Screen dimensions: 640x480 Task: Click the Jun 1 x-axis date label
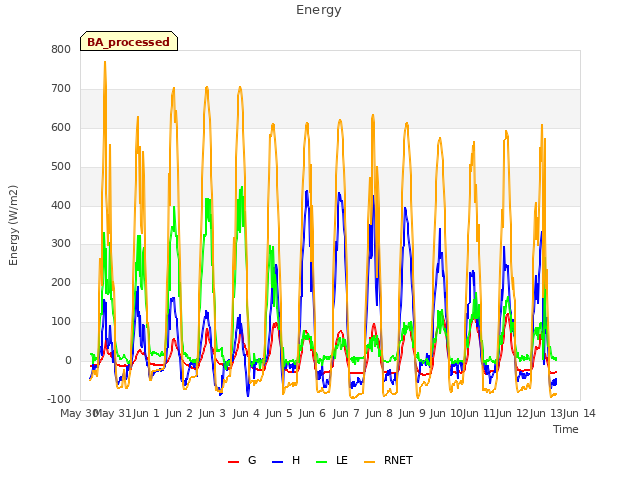(146, 413)
